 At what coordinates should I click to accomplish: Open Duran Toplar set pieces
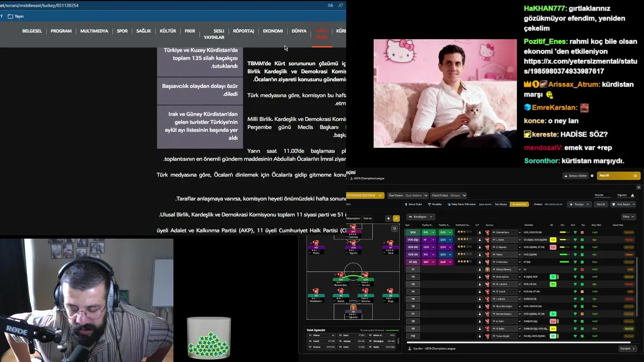[414, 204]
